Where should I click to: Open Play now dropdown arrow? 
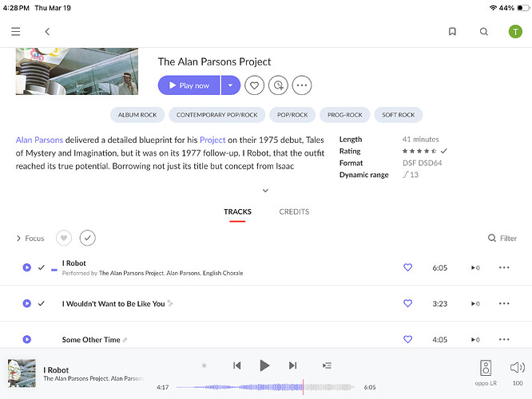[231, 85]
